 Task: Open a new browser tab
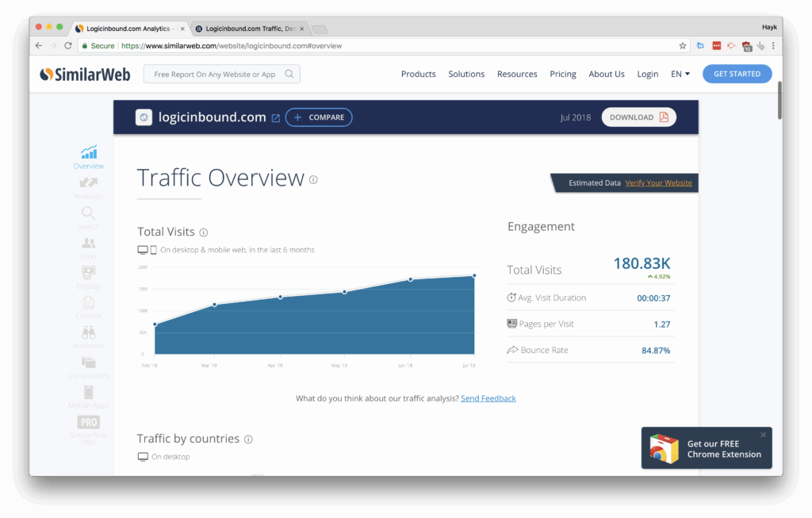coord(320,29)
